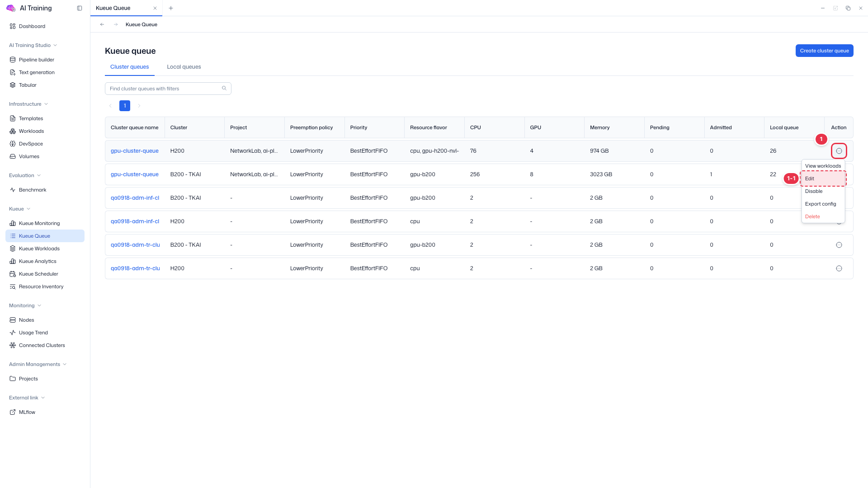Open action menu for qa0918-adm-tr-clu H200 row
This screenshot has height=488, width=868.
click(x=839, y=268)
